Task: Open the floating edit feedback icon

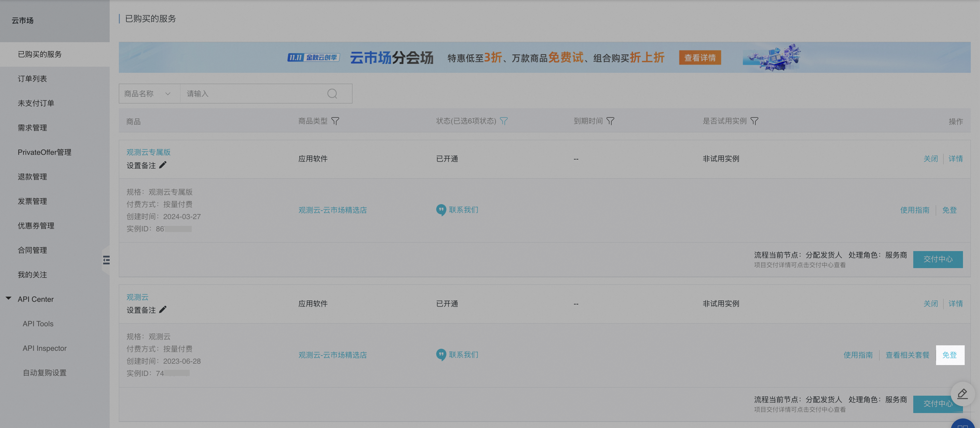Action: pyautogui.click(x=963, y=394)
